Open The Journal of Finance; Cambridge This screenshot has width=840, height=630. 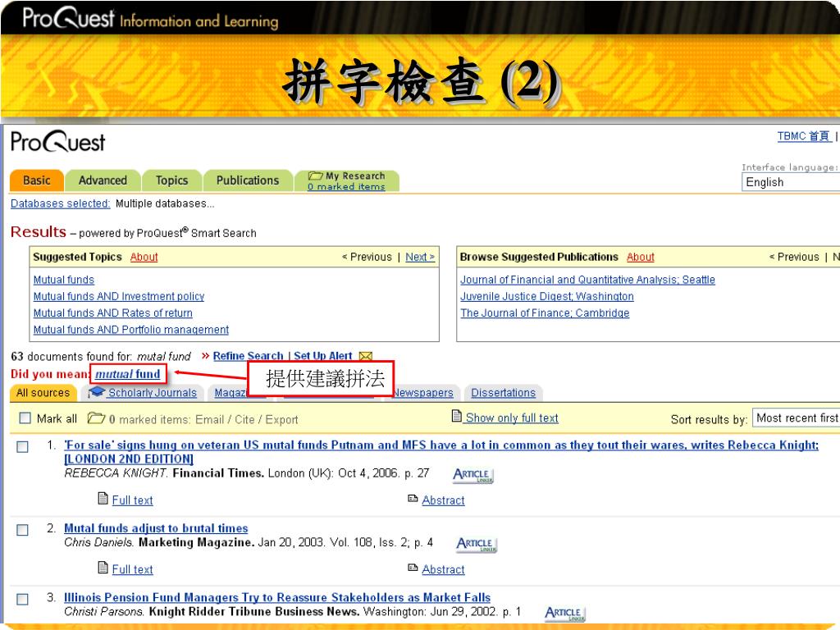545,313
